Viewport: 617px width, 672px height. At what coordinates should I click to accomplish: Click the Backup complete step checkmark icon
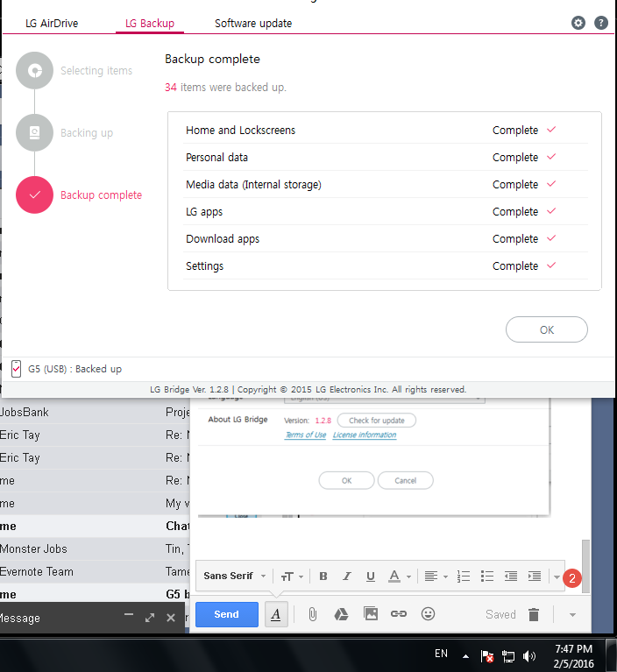coord(35,195)
